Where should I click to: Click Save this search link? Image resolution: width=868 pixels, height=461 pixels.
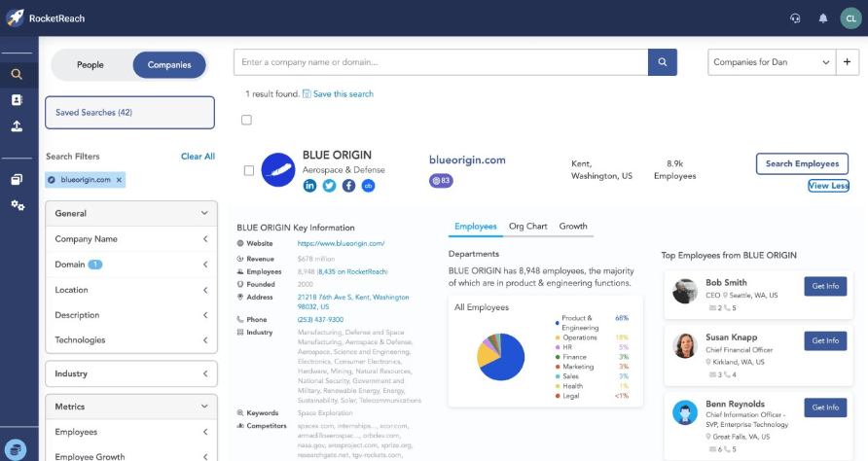click(344, 94)
